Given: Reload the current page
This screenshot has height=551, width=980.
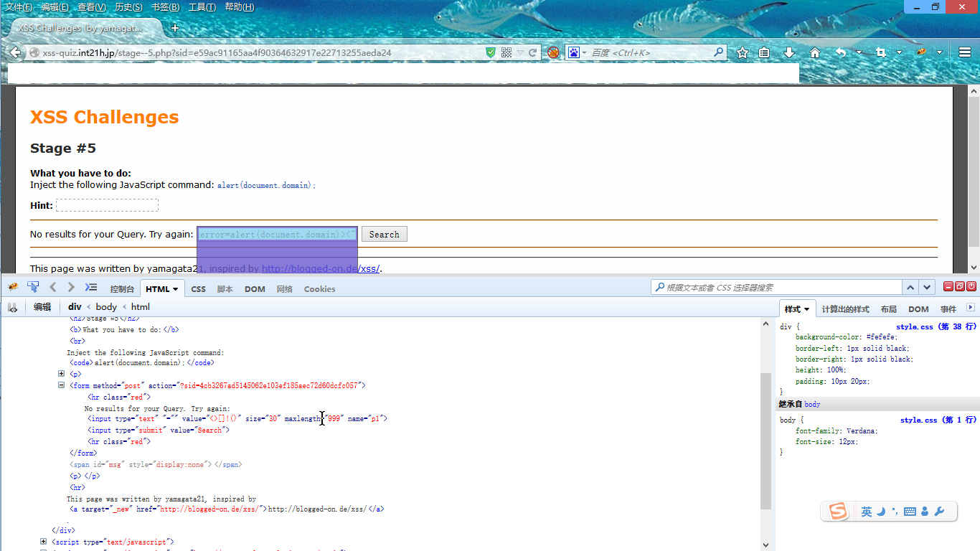Looking at the screenshot, I should tap(533, 52).
